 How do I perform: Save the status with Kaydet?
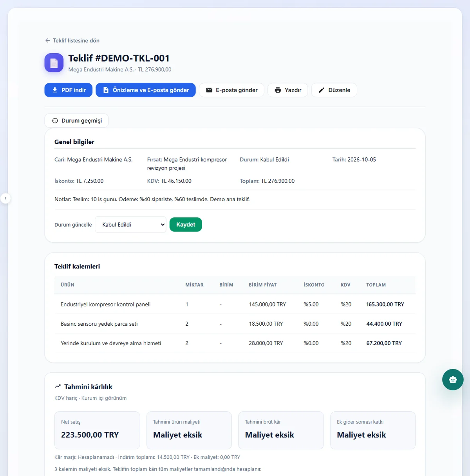point(186,225)
